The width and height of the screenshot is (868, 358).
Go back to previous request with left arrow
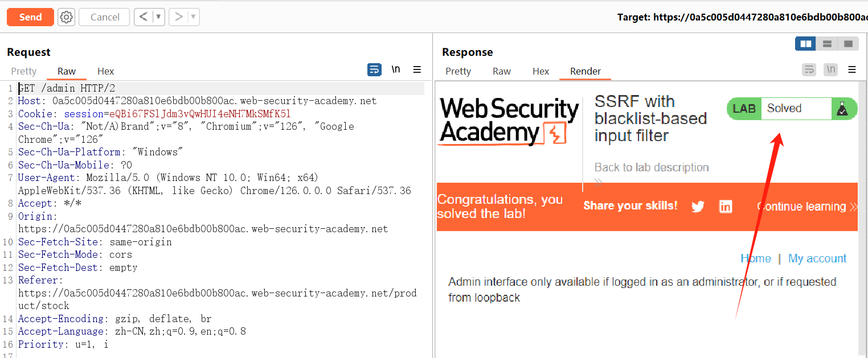(x=144, y=17)
